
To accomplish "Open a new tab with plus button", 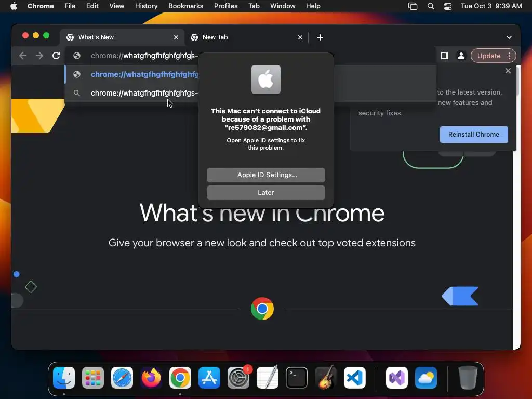I will coord(320,37).
